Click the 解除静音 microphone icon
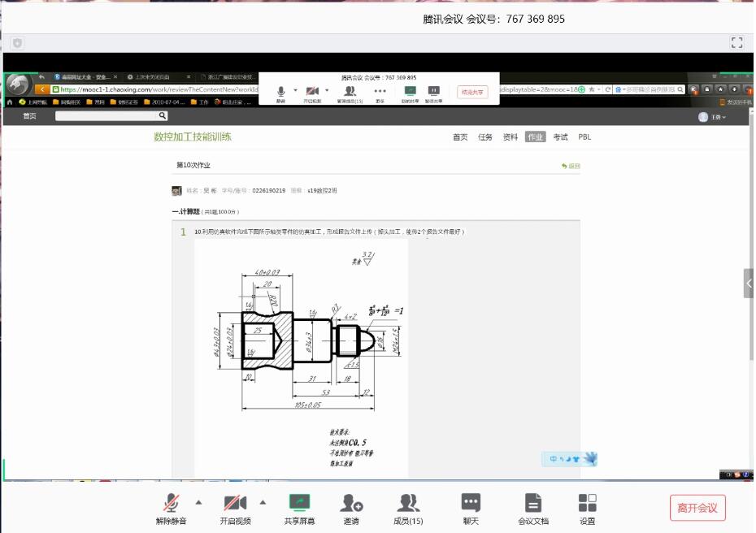 coord(171,503)
